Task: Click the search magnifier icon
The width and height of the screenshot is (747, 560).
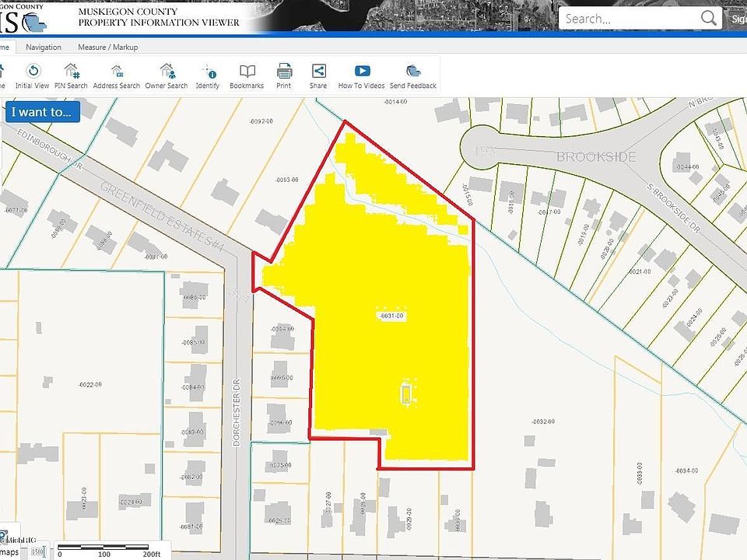Action: pyautogui.click(x=708, y=19)
